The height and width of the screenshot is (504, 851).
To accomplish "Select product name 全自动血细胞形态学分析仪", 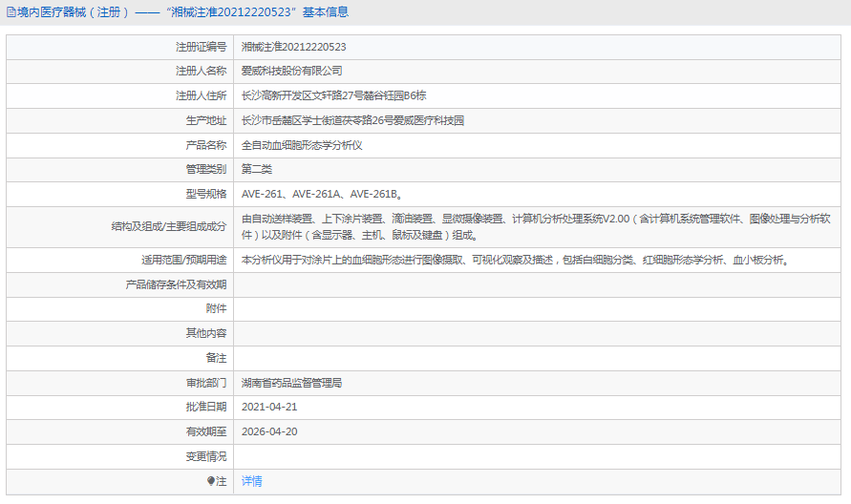I will pyautogui.click(x=302, y=145).
